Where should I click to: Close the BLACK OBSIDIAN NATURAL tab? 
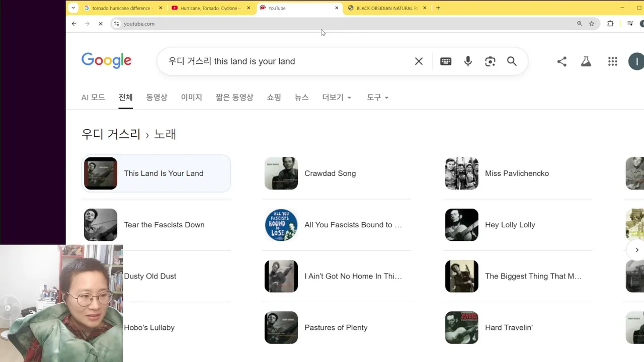click(425, 8)
